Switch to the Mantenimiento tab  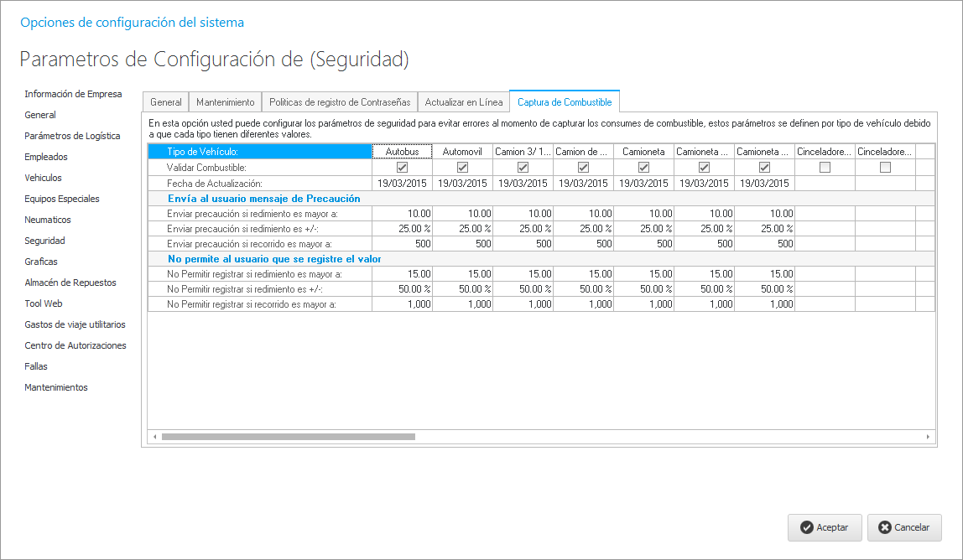[x=225, y=102]
